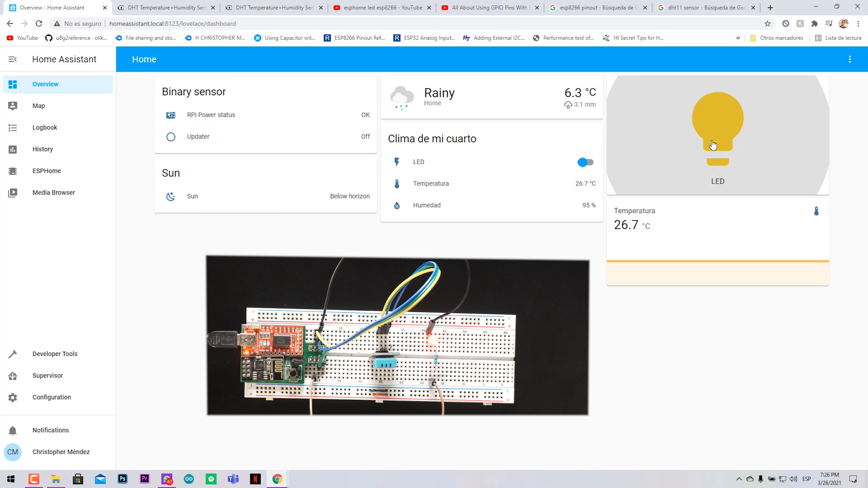Viewport: 868px width, 488px height.
Task: Open ESPHome from the sidebar
Action: tap(47, 171)
